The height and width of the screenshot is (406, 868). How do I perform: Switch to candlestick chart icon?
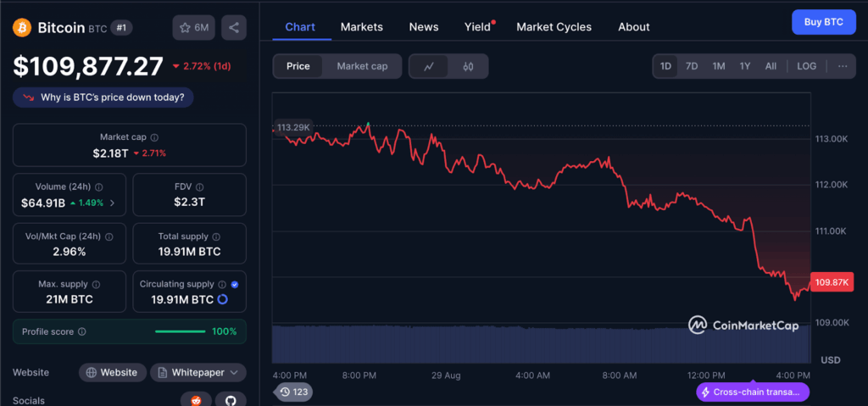(x=468, y=66)
